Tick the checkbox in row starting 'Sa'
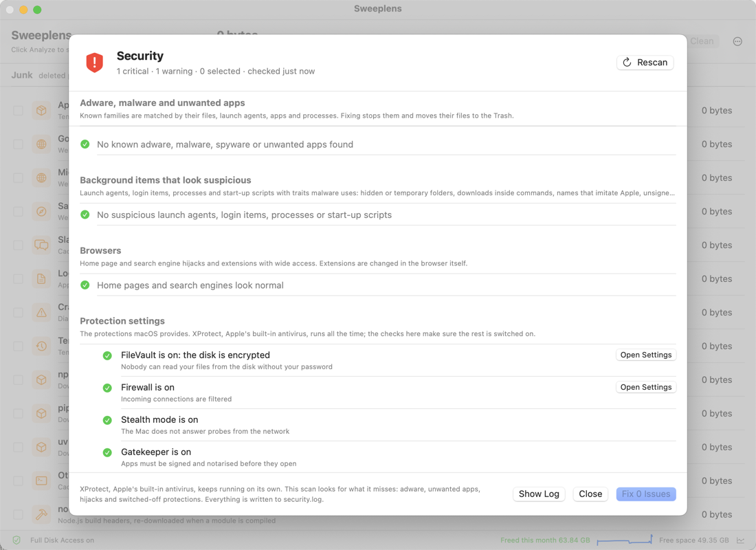This screenshot has height=550, width=756. pos(19,211)
